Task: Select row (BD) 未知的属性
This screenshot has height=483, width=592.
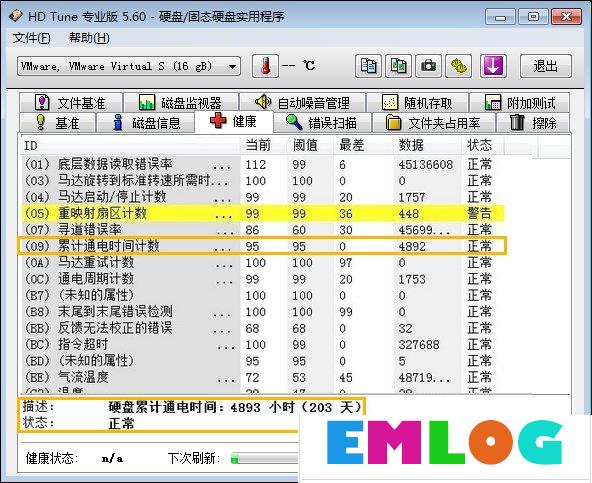Action: pos(262,361)
